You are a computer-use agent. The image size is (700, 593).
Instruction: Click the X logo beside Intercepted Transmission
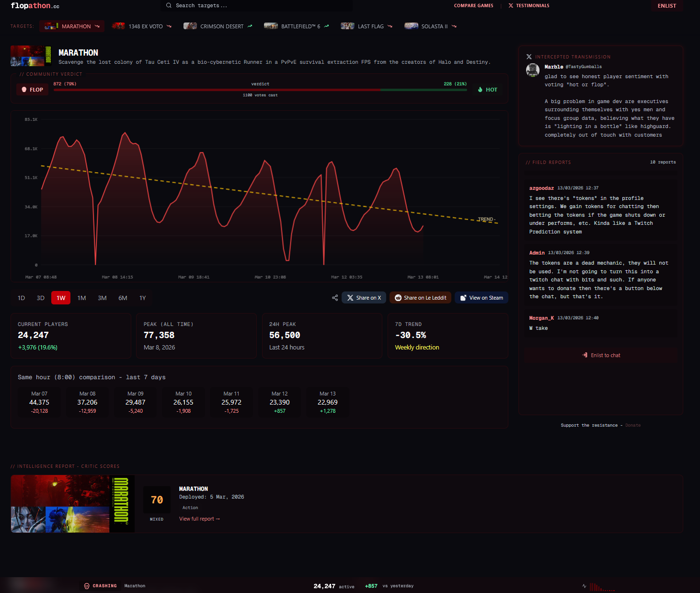(x=529, y=57)
